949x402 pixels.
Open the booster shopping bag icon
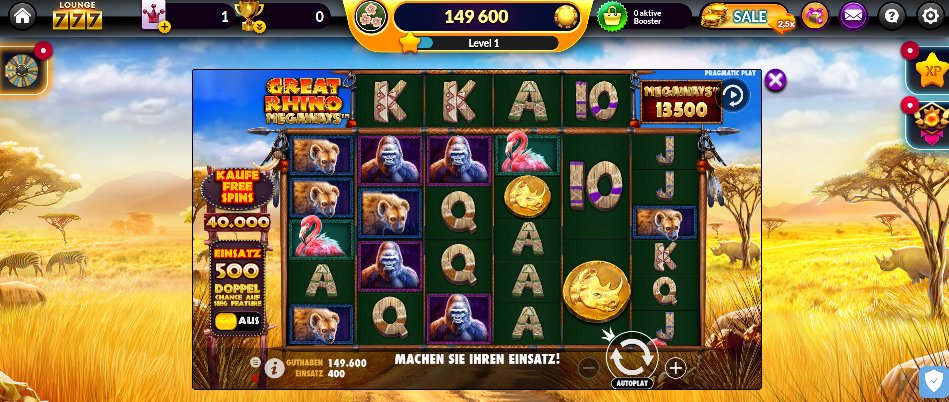612,16
